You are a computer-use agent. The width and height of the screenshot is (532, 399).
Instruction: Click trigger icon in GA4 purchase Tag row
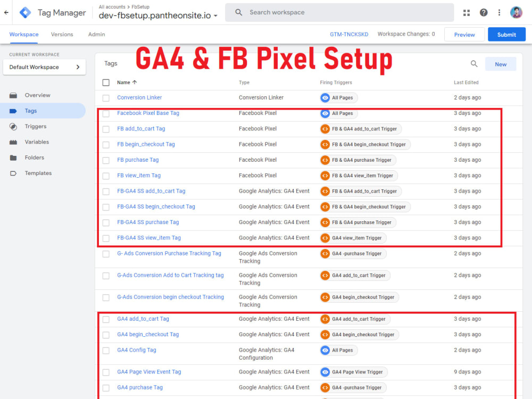(325, 388)
